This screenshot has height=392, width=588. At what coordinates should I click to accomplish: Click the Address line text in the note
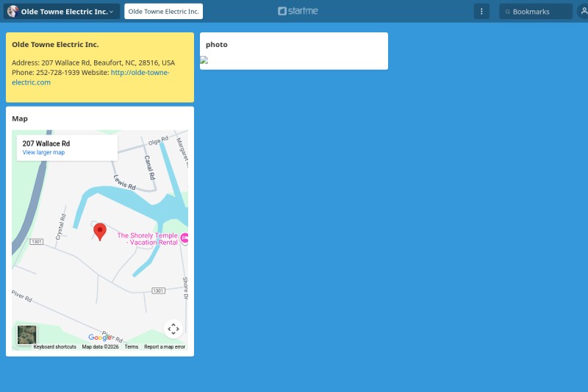93,63
